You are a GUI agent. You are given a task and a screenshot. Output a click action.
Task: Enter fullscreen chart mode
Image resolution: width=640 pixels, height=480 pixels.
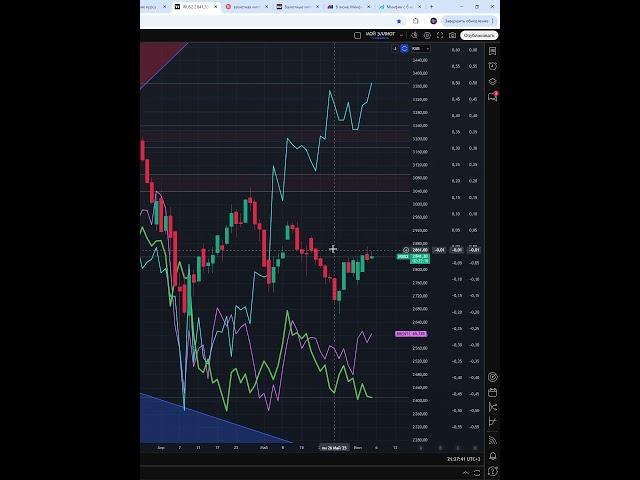pyautogui.click(x=440, y=36)
